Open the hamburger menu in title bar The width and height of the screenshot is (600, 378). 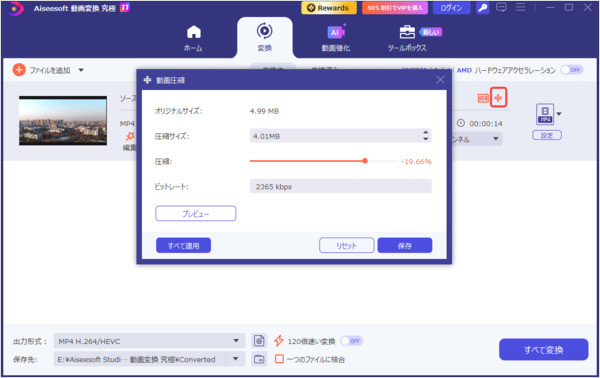click(x=520, y=7)
